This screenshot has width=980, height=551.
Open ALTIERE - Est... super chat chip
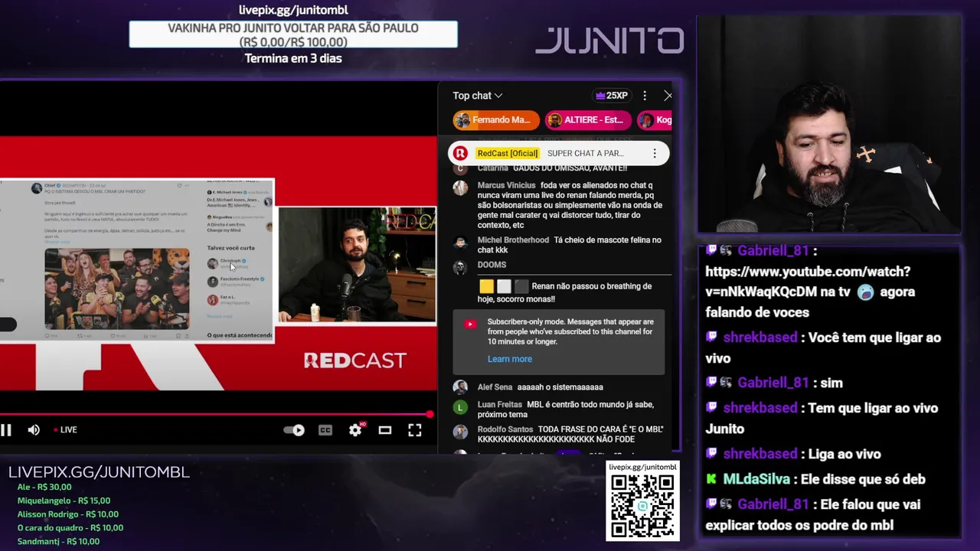click(588, 120)
